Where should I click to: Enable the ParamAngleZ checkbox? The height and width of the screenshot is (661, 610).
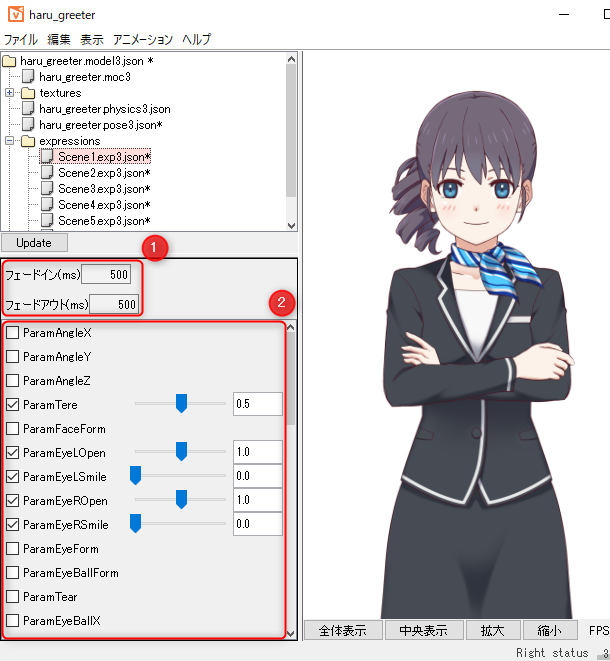[13, 381]
